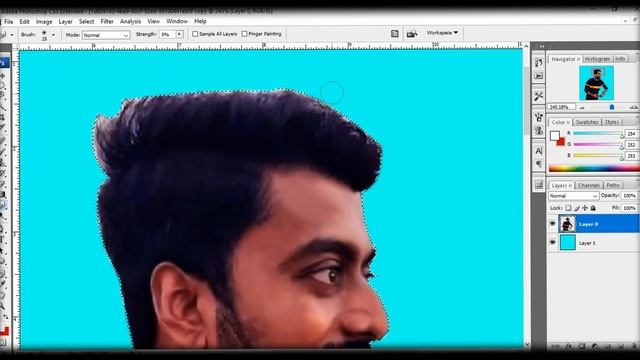Open the layer blend mode dropdown

[573, 196]
